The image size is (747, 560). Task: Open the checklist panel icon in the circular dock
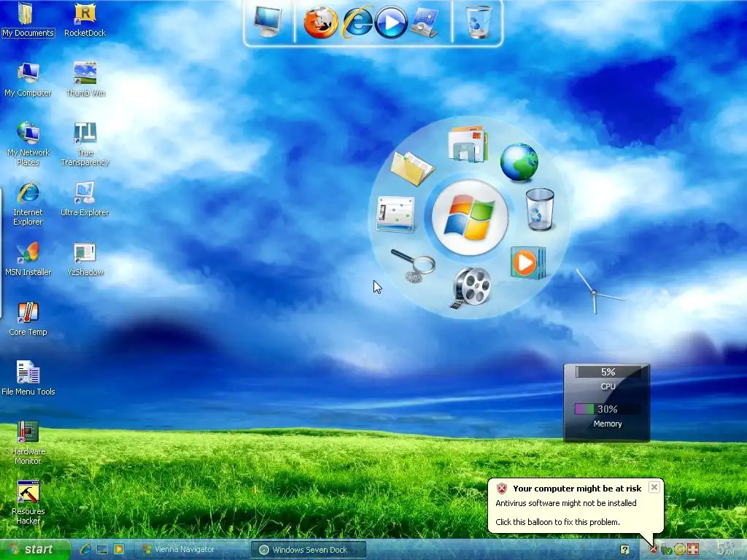click(x=395, y=214)
